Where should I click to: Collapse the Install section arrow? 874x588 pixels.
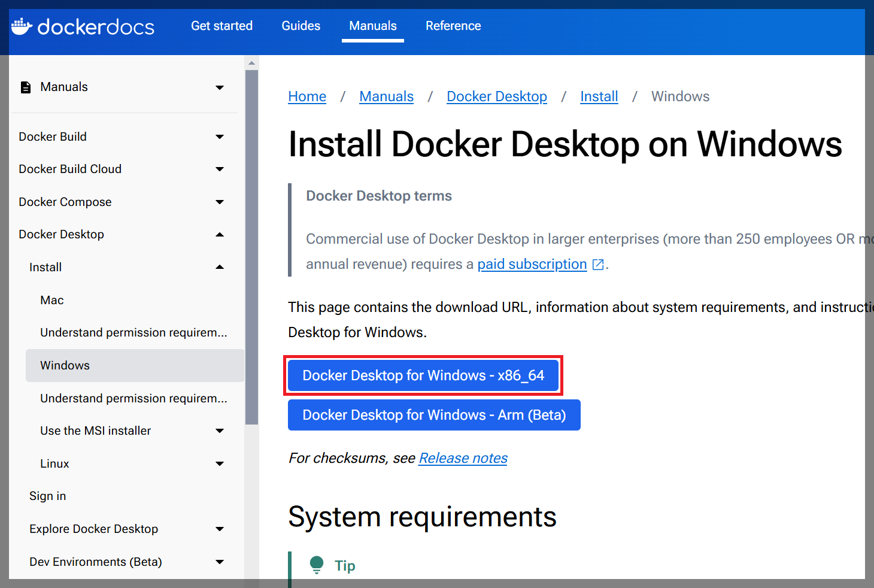tap(220, 267)
